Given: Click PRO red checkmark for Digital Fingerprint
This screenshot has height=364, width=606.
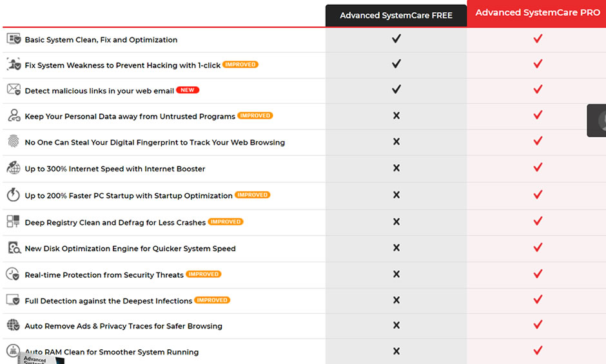Looking at the screenshot, I should [538, 140].
